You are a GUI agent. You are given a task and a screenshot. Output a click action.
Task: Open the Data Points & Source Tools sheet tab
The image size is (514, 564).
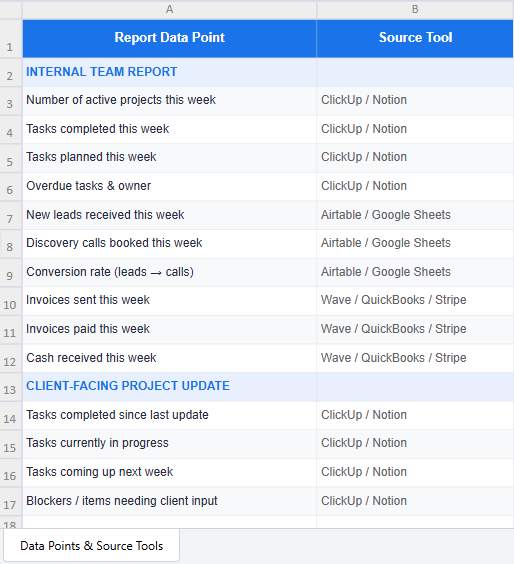[91, 546]
